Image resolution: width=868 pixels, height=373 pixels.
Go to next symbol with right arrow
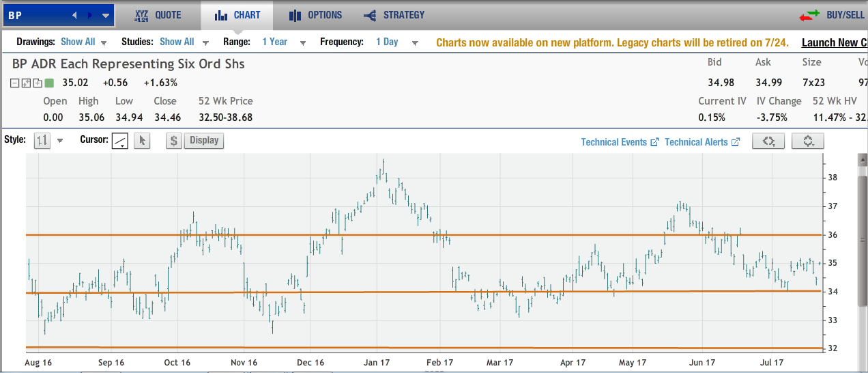90,15
